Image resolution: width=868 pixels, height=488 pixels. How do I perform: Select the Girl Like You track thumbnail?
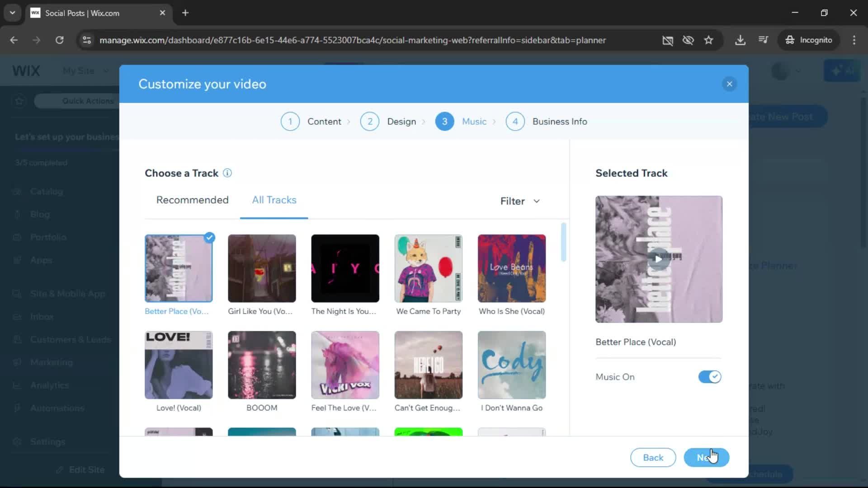click(x=262, y=268)
